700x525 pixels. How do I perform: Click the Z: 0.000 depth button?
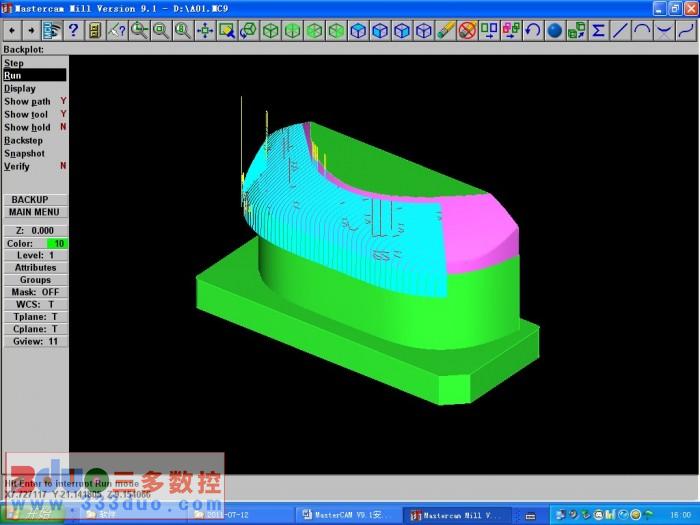(x=35, y=230)
